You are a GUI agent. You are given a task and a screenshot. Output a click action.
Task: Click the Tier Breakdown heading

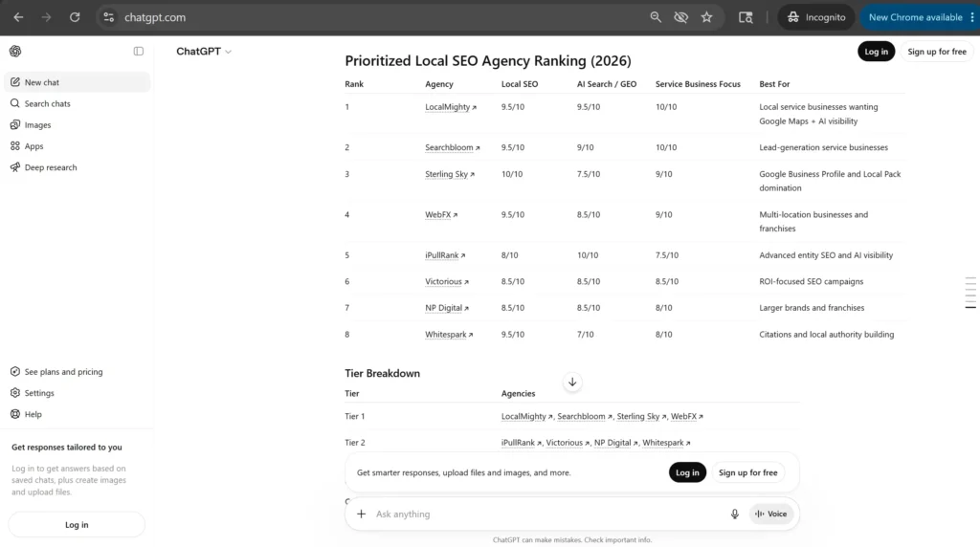[383, 373]
